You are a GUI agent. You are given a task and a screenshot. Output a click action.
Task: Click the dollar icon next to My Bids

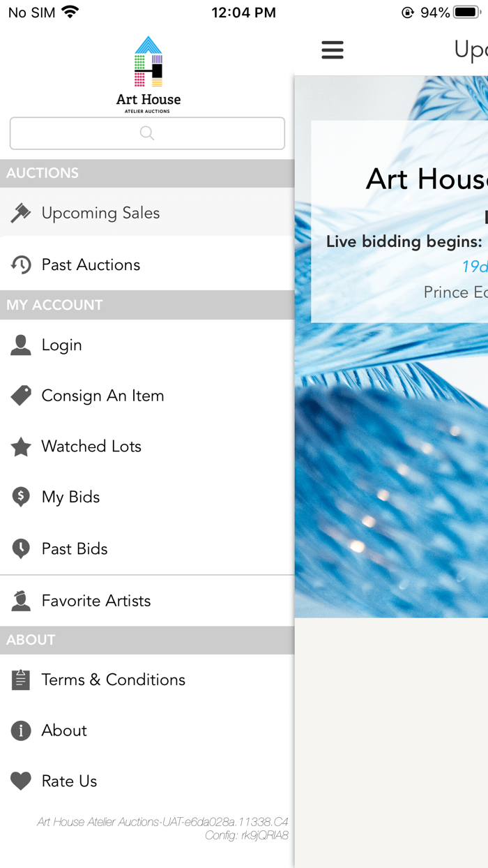[20, 497]
